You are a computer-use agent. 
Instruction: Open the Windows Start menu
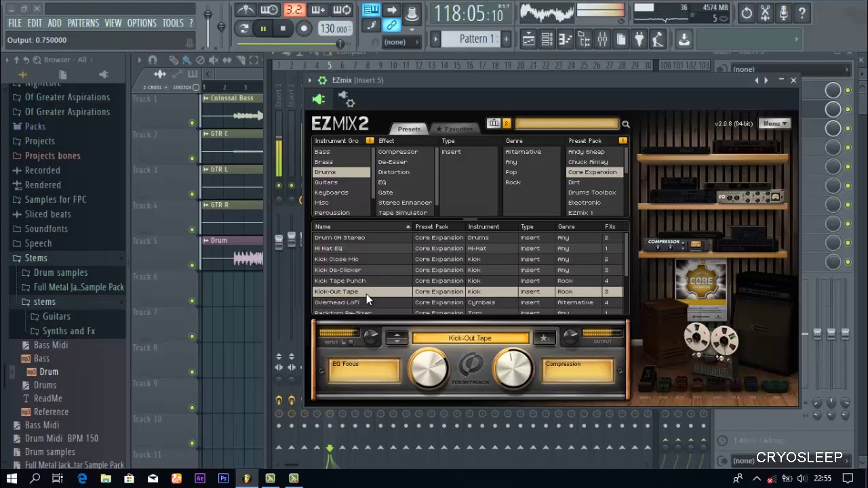(x=12, y=479)
